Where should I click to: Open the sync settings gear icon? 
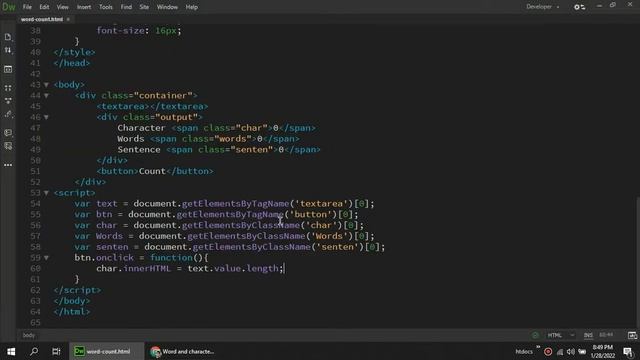pyautogui.click(x=579, y=7)
